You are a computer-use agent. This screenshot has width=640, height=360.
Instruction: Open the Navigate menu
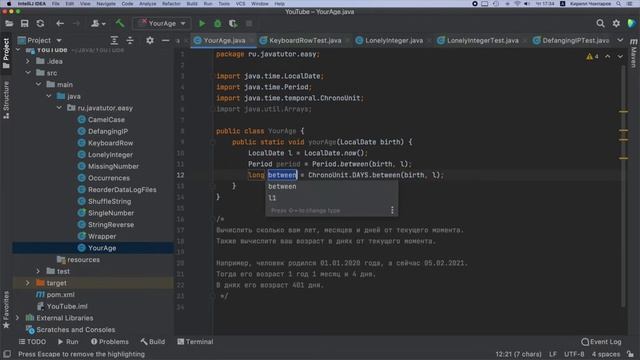[x=106, y=4]
